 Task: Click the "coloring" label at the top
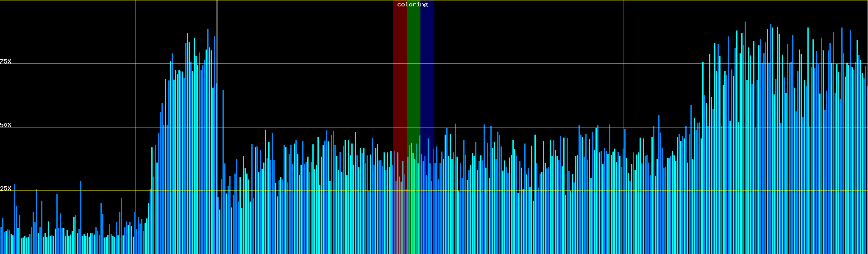click(x=412, y=5)
